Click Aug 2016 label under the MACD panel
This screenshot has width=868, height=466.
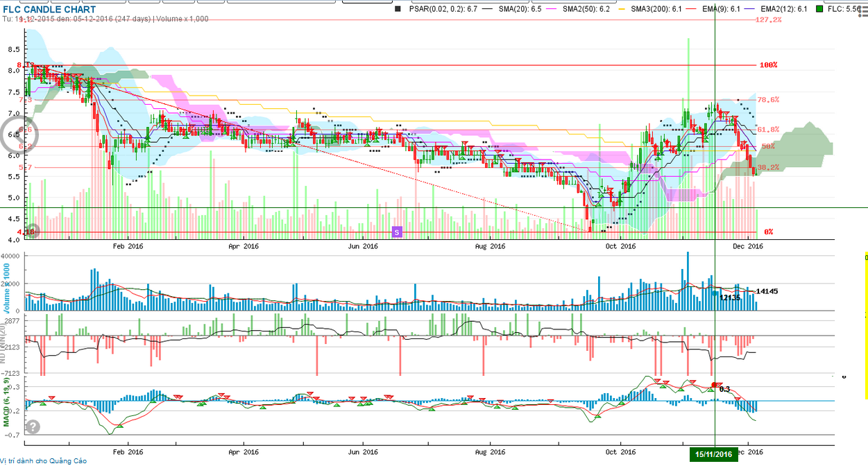click(491, 451)
